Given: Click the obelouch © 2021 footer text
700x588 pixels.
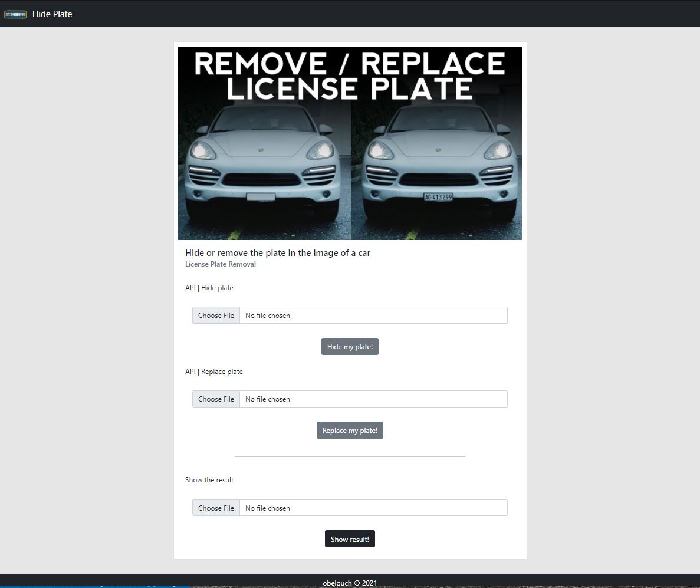Looking at the screenshot, I should [350, 583].
